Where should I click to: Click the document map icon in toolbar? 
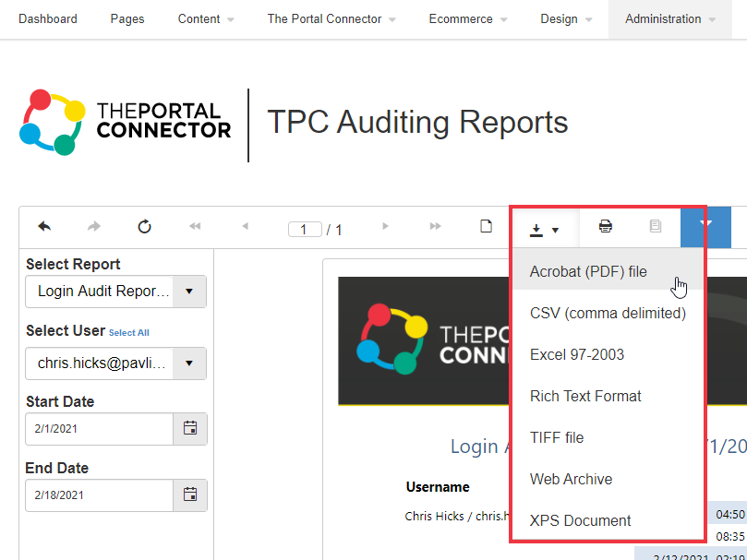(656, 226)
